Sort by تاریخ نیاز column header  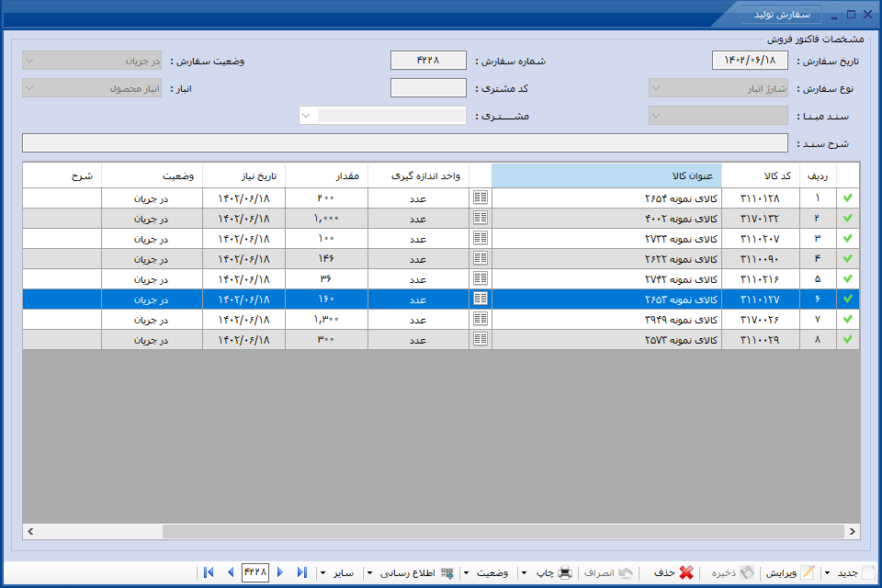tap(244, 175)
